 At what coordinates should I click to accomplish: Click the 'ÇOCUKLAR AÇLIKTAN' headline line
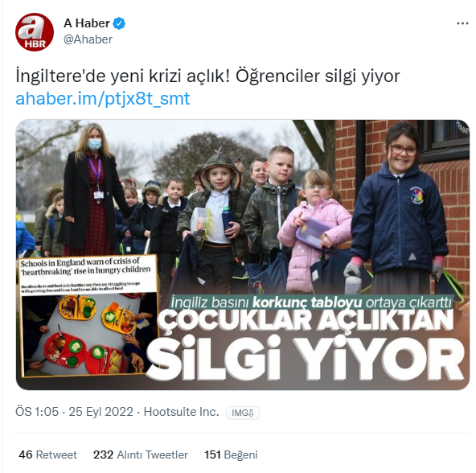306,320
